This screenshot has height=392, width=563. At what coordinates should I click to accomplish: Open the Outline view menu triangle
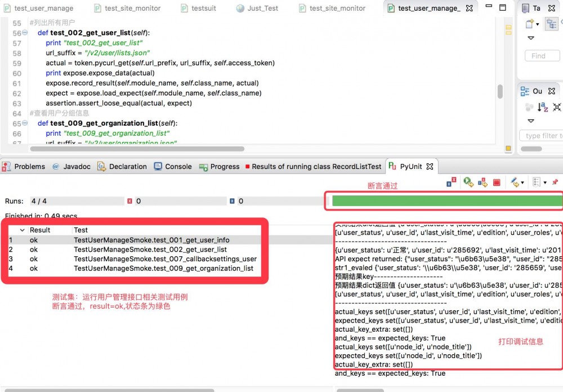[531, 121]
